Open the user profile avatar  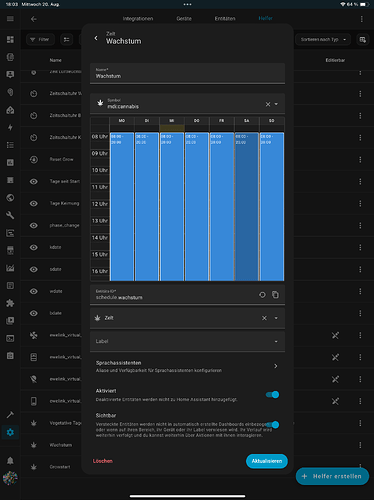10,478
